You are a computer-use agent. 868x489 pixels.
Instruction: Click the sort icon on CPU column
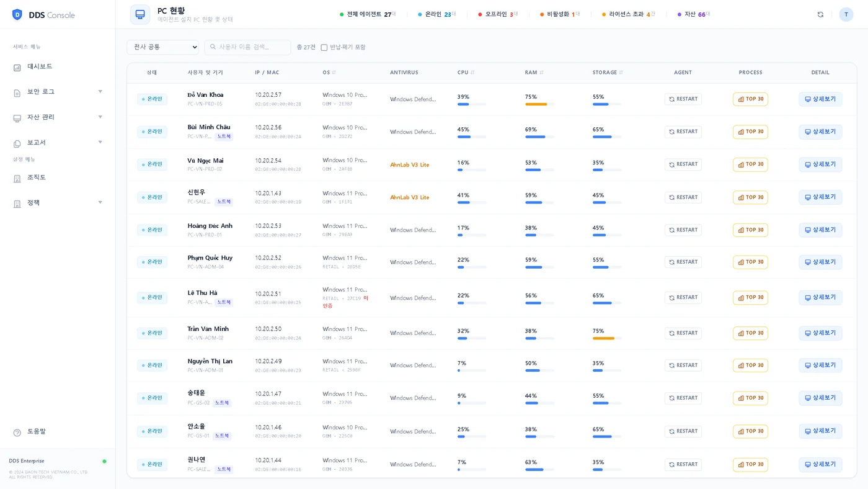pos(472,73)
